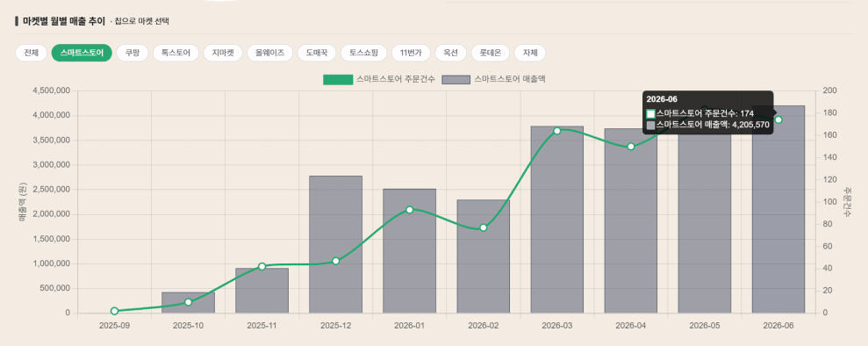Select the 올웨이즈 market chip
Image resolution: width=868 pixels, height=346 pixels.
[x=270, y=54]
